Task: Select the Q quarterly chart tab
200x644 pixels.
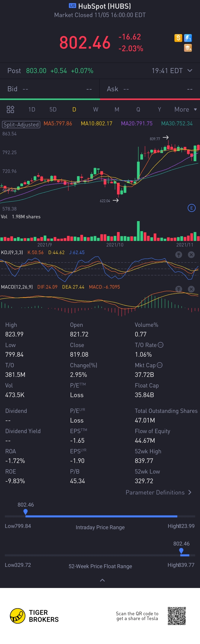Action: point(138,109)
